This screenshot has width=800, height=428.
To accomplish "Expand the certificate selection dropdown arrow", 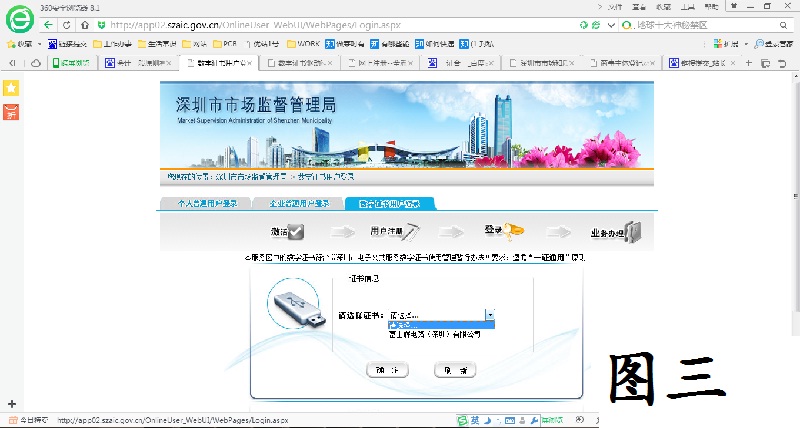I will point(490,315).
